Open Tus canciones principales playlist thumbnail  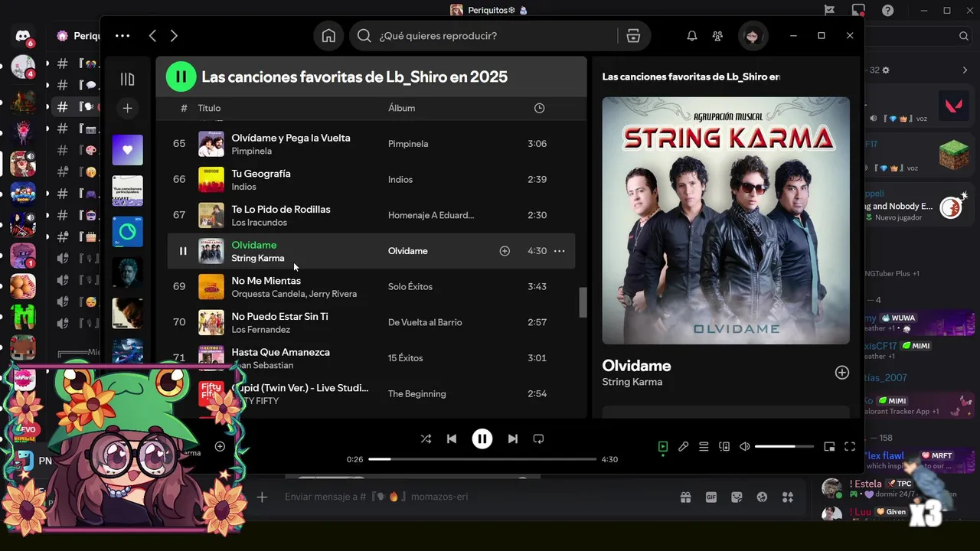(127, 191)
